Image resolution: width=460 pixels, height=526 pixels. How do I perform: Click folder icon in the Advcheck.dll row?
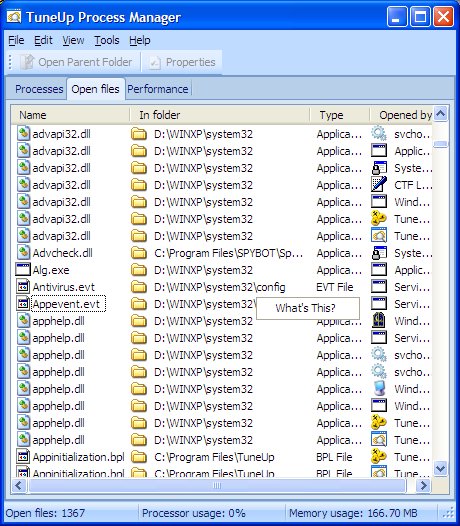pyautogui.click(x=139, y=253)
